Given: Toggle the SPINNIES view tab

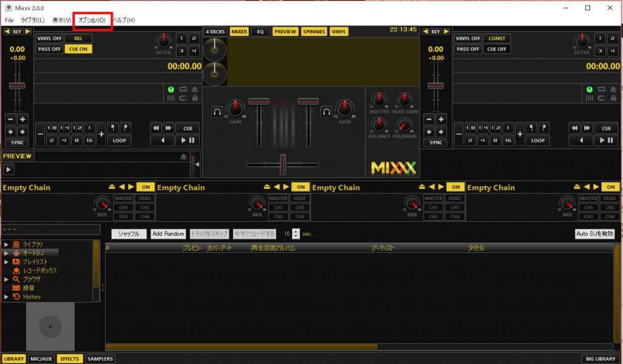Looking at the screenshot, I should (314, 32).
